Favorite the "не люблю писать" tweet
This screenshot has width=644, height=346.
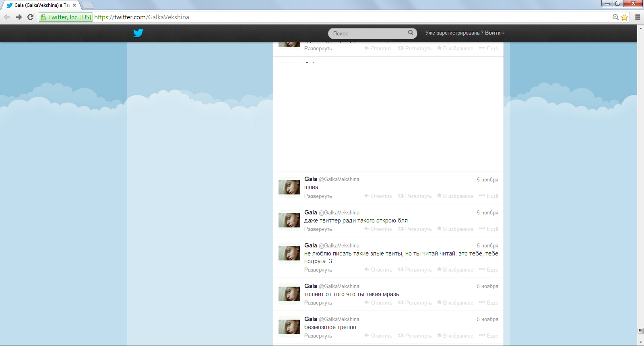[x=455, y=270]
